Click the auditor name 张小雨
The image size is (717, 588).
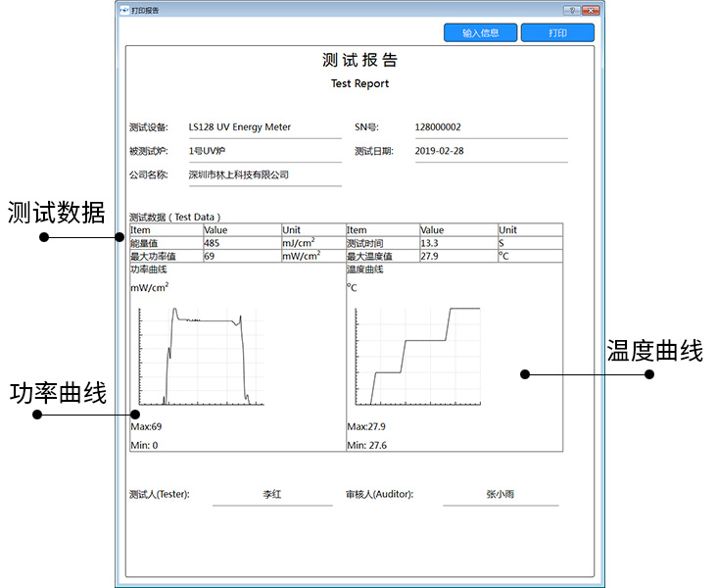[501, 494]
